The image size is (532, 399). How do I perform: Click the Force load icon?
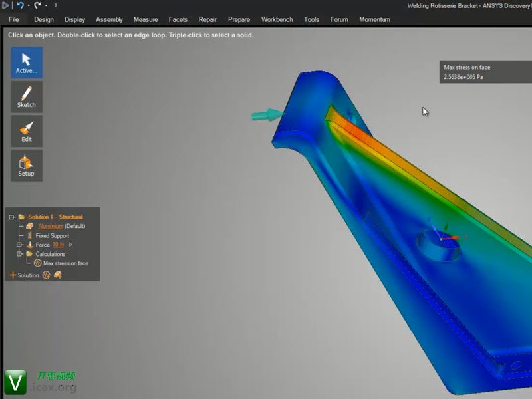(x=30, y=245)
